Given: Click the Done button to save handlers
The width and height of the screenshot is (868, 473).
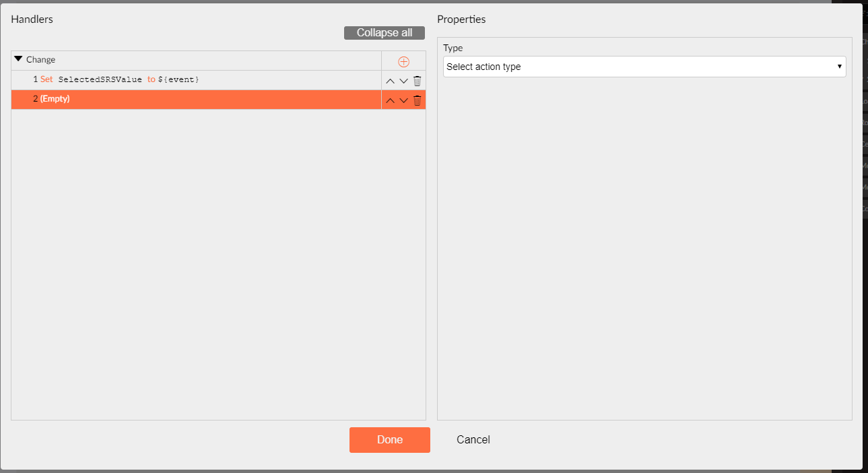Looking at the screenshot, I should tap(389, 439).
